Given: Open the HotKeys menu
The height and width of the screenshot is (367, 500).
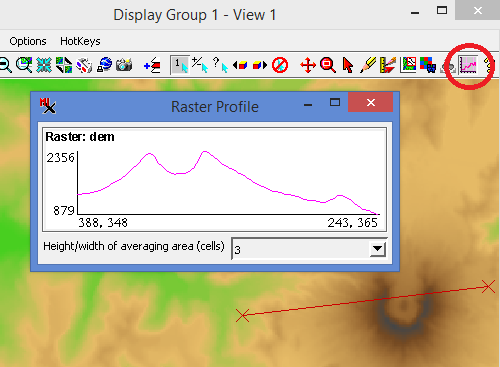Looking at the screenshot, I should (x=80, y=41).
